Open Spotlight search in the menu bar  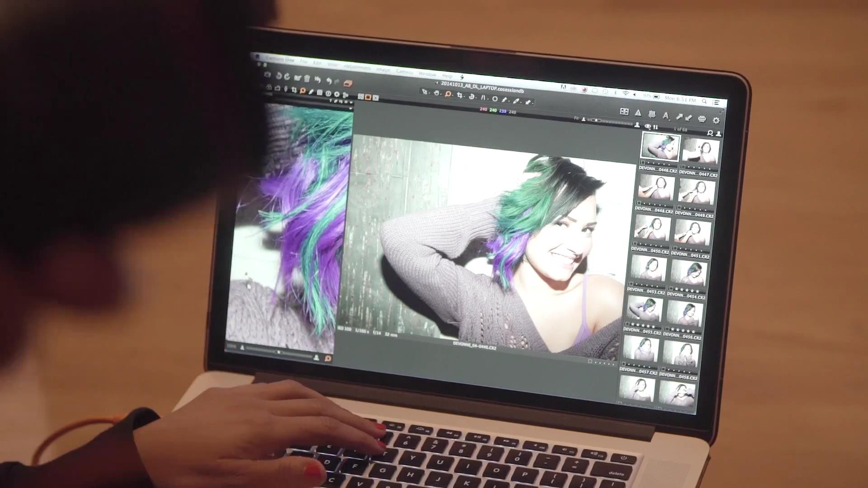[x=704, y=101]
